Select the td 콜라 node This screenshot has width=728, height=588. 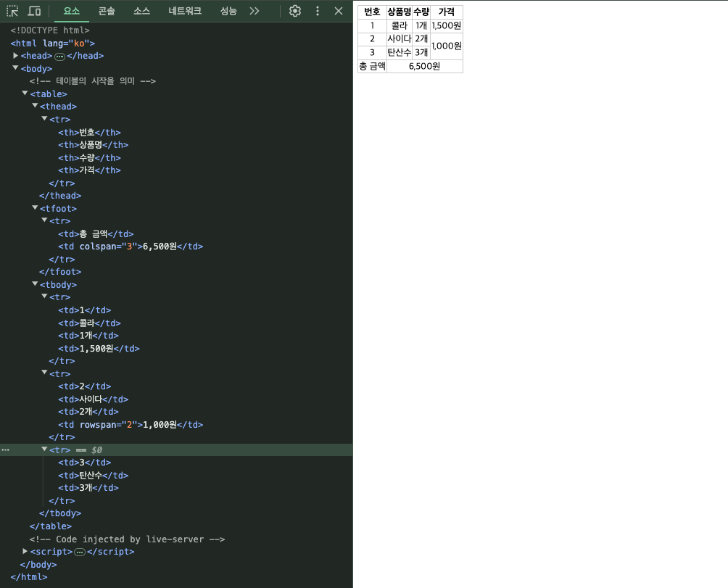(89, 323)
